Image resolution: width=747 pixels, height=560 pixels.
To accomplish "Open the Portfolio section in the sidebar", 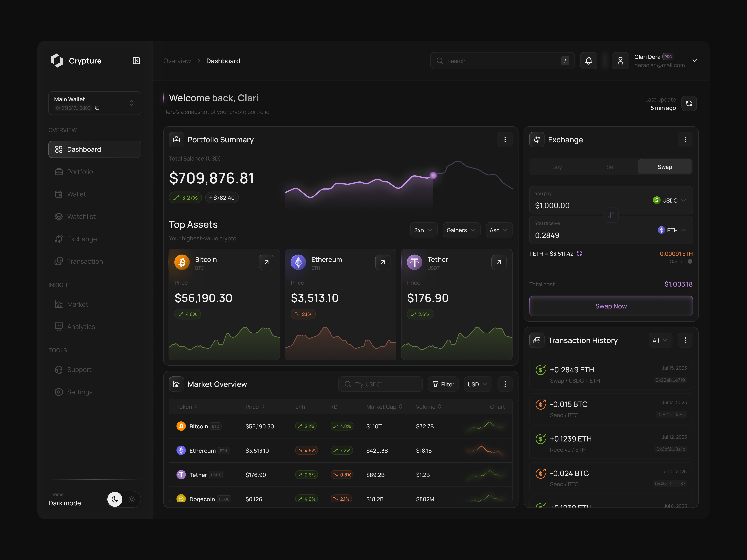I will tap(80, 171).
